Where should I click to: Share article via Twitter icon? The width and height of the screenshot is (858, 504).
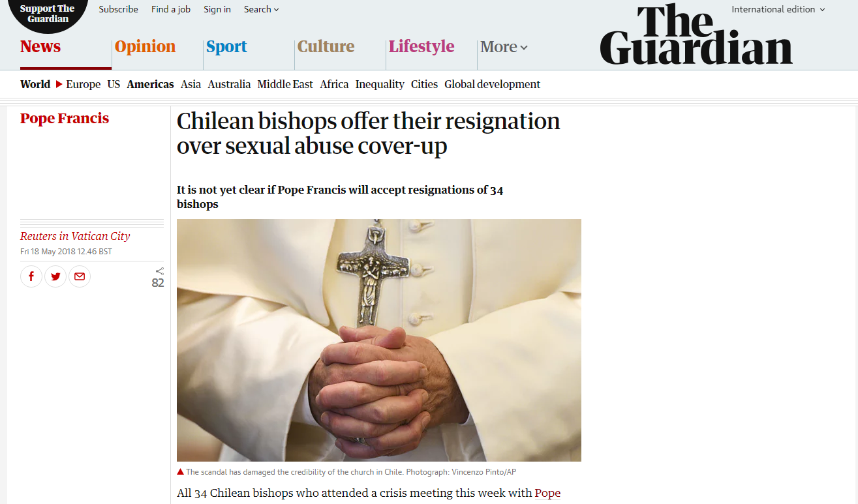[x=55, y=276]
